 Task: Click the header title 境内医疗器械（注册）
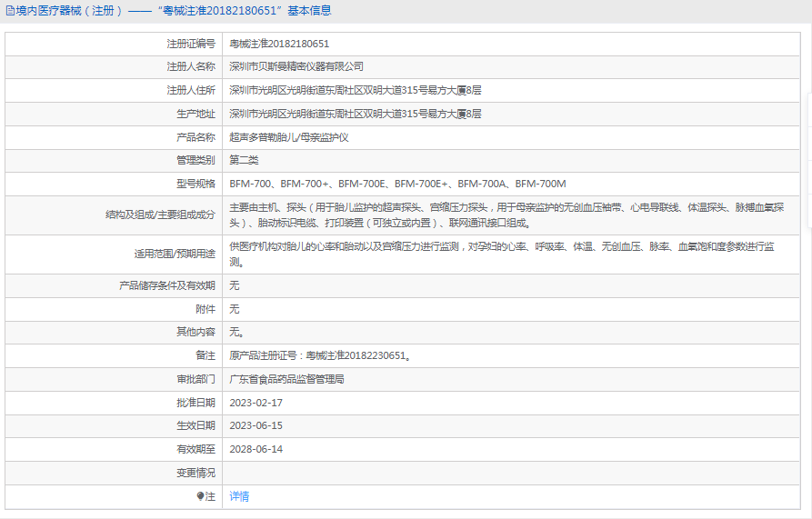pos(69,11)
